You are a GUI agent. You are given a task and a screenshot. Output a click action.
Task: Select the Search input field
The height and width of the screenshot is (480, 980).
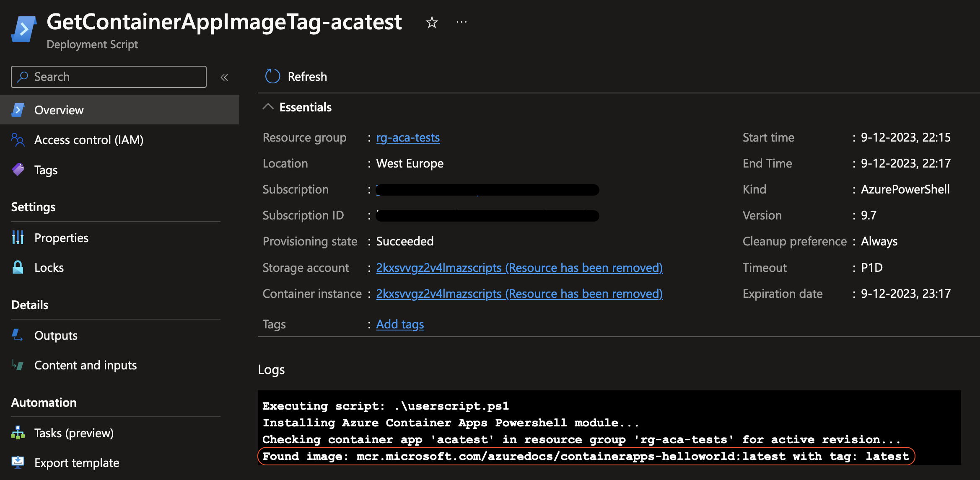click(109, 77)
